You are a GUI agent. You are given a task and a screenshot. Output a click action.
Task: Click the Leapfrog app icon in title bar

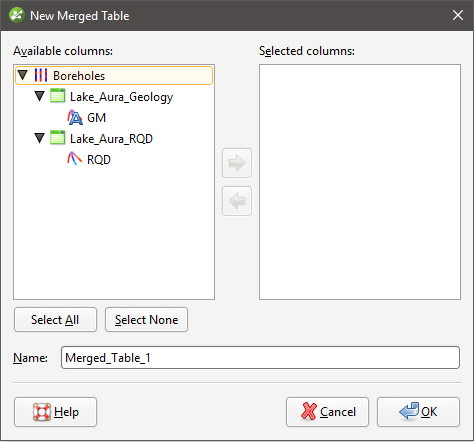click(x=17, y=15)
